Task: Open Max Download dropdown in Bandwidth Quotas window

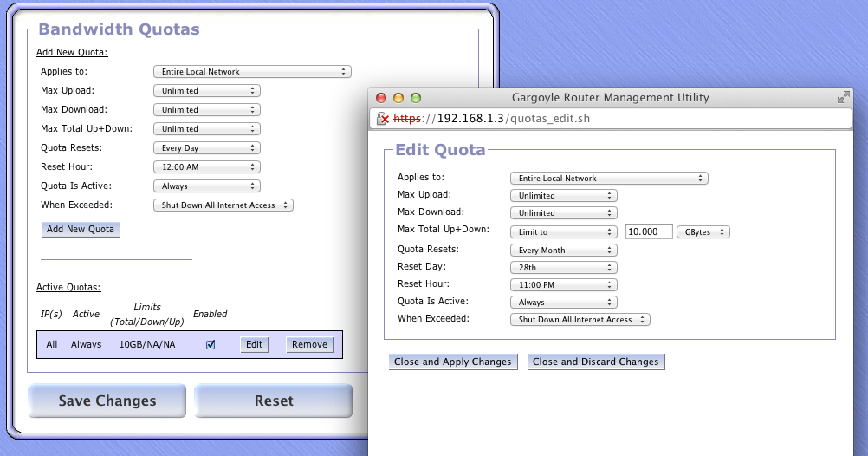Action: (206, 110)
